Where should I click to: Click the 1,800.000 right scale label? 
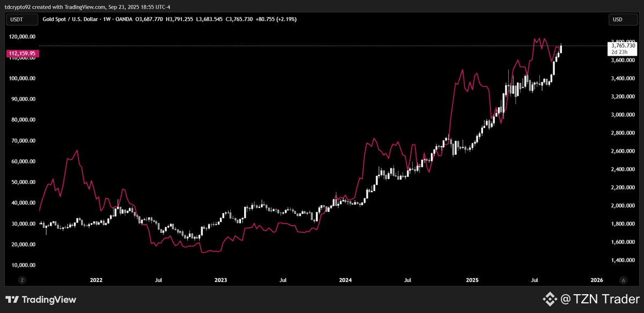623,224
